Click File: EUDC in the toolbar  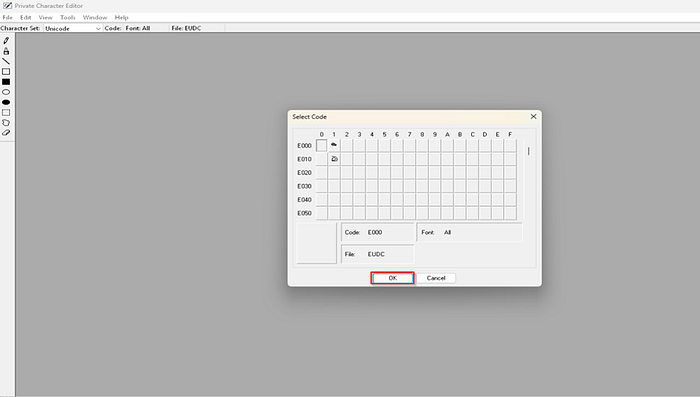[x=186, y=28]
